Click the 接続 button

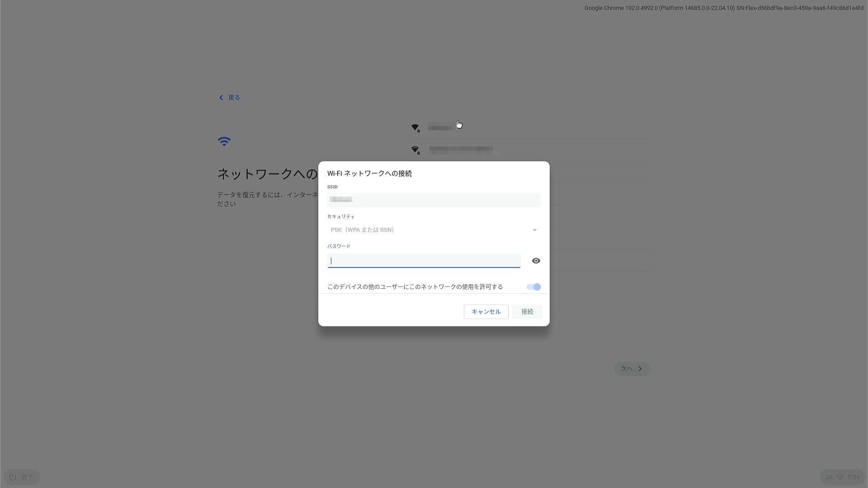coord(527,312)
